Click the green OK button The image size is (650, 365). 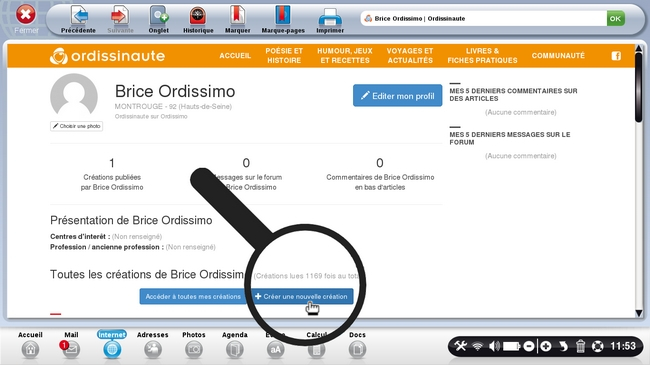[616, 18]
